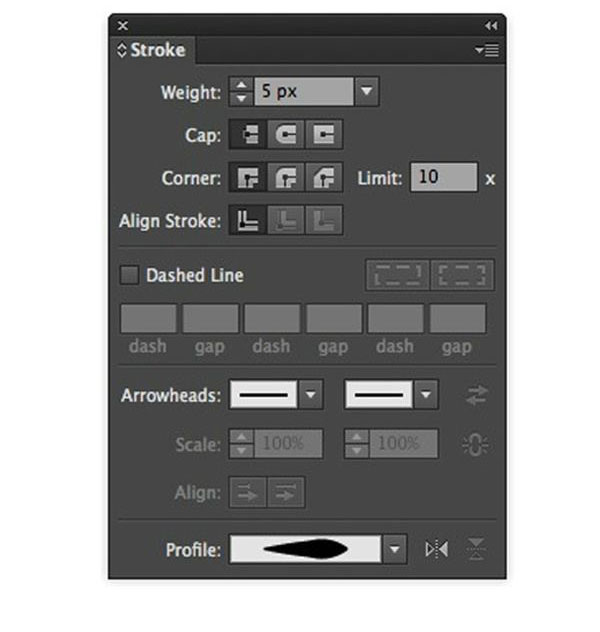The width and height of the screenshot is (600, 632).
Task: Choose the Round Join corner icon
Action: pos(286,178)
